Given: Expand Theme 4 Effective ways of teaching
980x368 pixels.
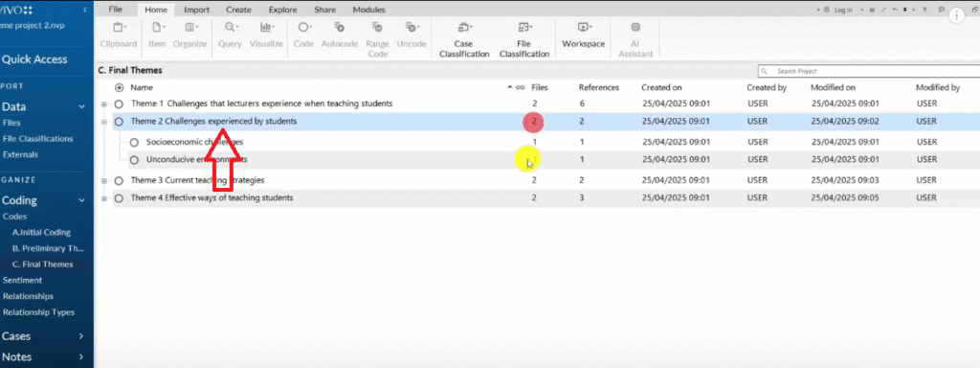Looking at the screenshot, I should click(104, 198).
